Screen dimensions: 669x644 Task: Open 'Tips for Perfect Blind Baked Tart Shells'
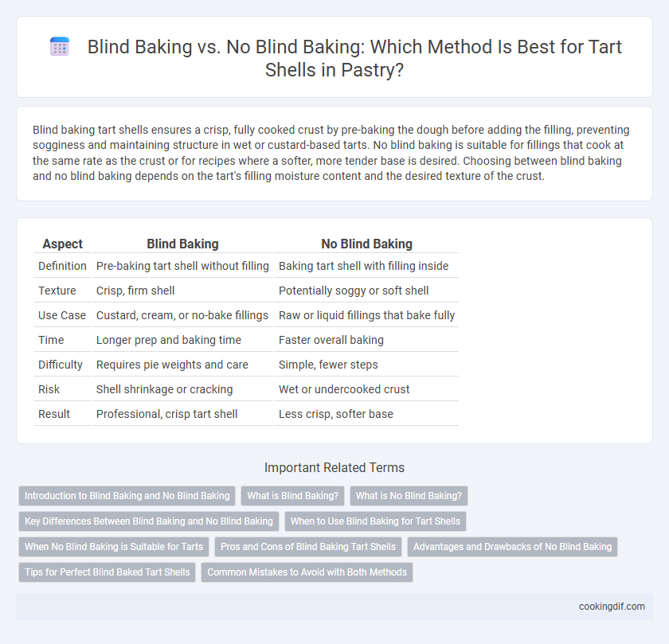tap(107, 572)
